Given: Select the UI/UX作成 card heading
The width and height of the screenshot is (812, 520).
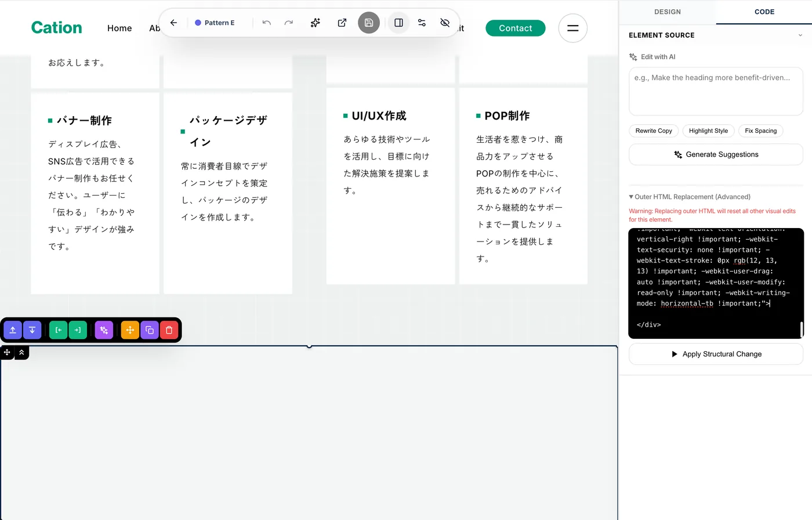Looking at the screenshot, I should point(379,116).
